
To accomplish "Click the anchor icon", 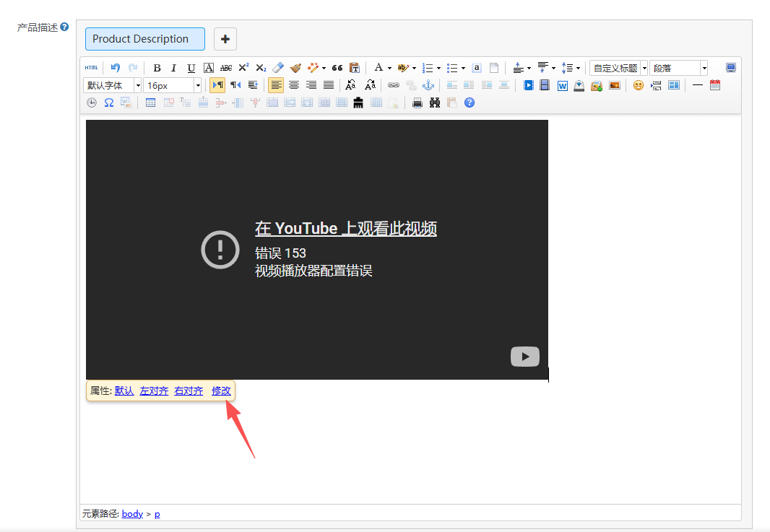I will (x=428, y=85).
